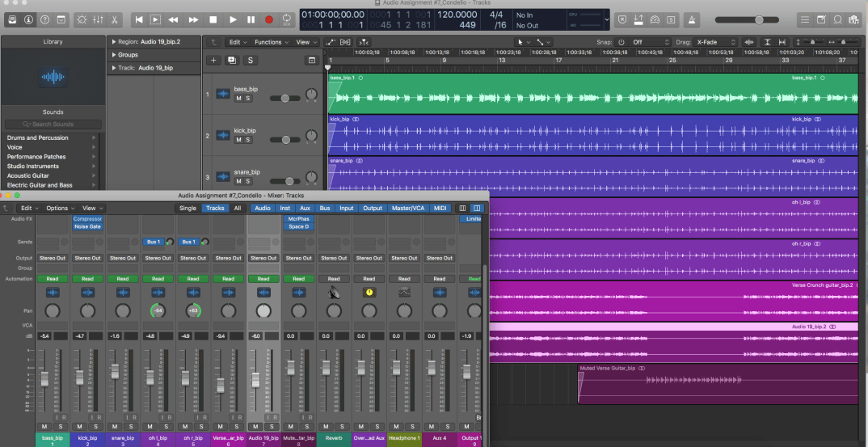Click the Play transport button
Viewport: 868px width, 447px height.
coord(233,19)
